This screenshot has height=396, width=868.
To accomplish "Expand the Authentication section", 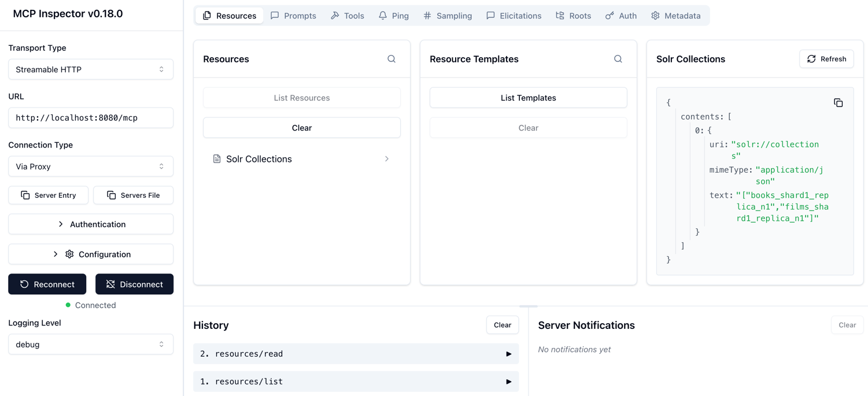I will (x=91, y=224).
